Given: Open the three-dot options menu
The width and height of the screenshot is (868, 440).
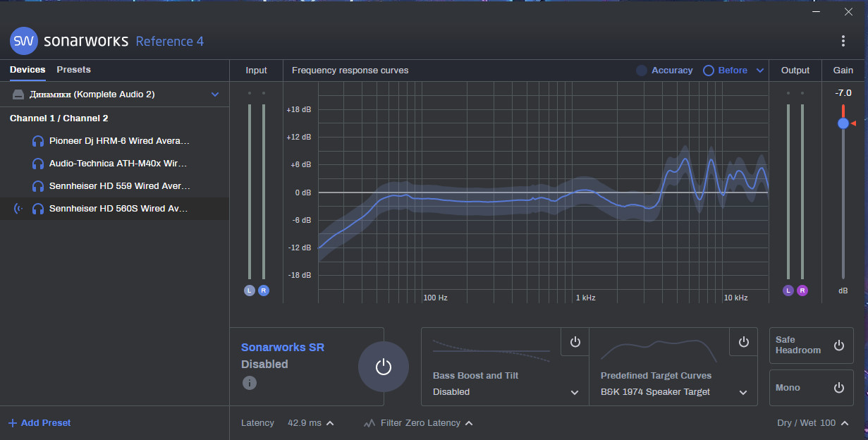Looking at the screenshot, I should click(x=843, y=41).
